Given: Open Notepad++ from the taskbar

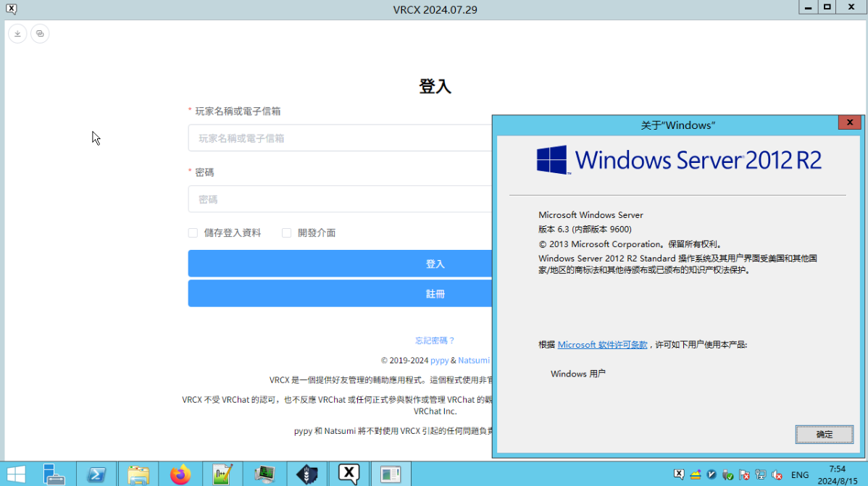Looking at the screenshot, I should coord(222,474).
